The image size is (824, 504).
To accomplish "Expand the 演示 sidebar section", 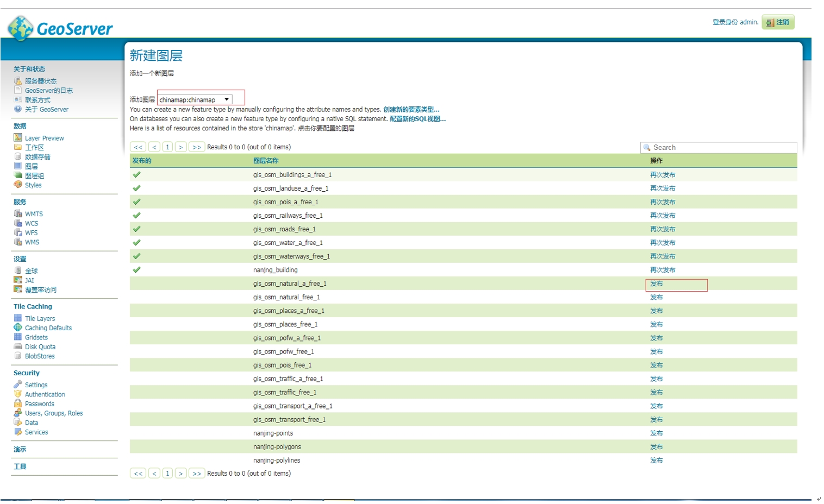I will 20,449.
